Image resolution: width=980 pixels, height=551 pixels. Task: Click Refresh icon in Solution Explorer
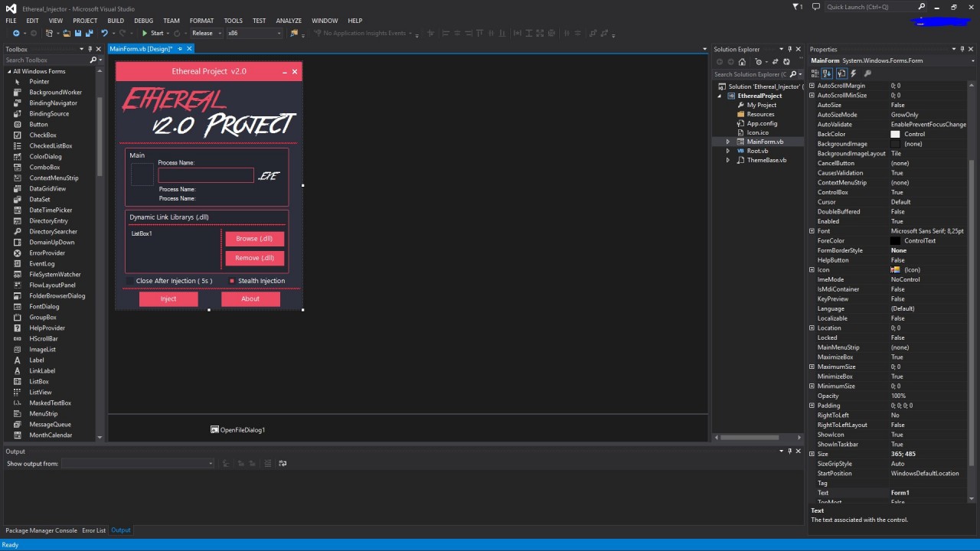(786, 62)
